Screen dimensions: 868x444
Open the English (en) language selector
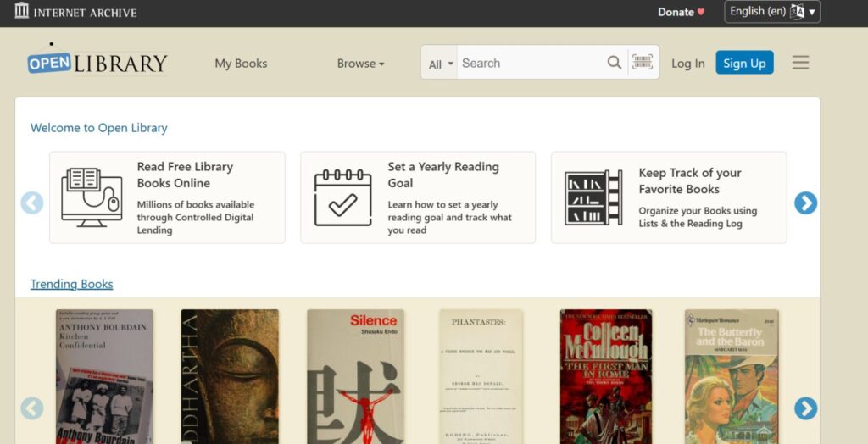(771, 12)
